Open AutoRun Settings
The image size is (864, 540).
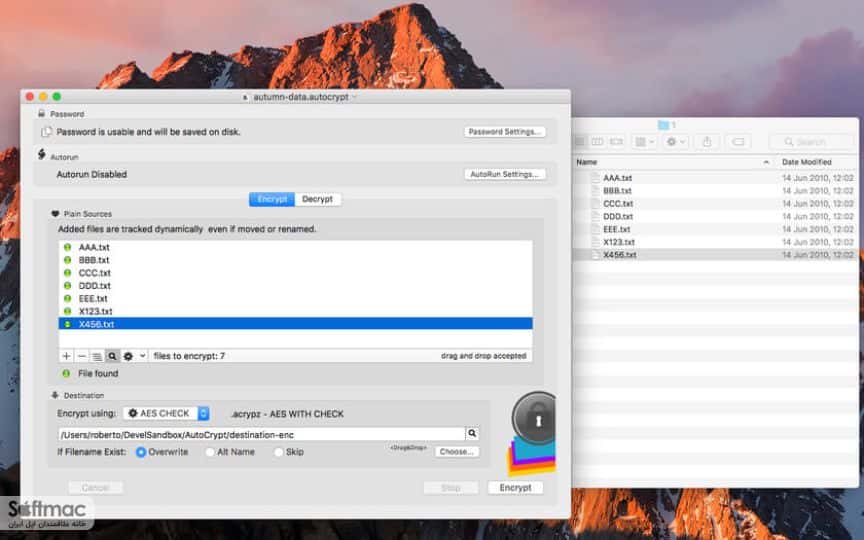[x=505, y=174]
